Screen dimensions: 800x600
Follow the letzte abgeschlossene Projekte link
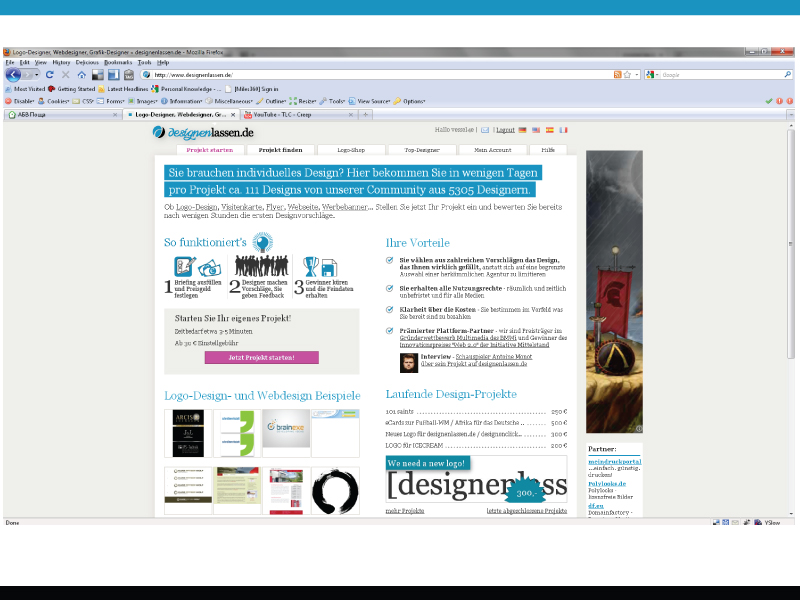[x=527, y=511]
